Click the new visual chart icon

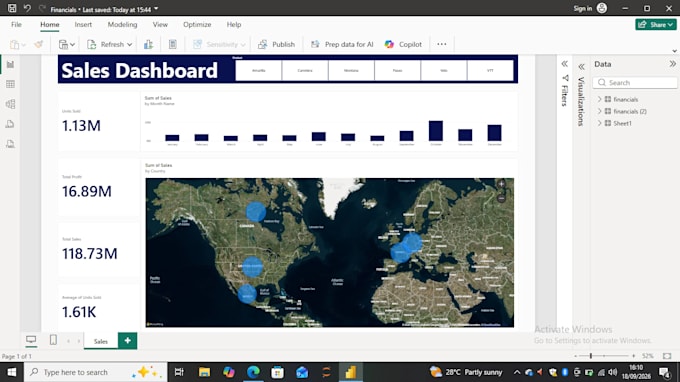pos(148,44)
